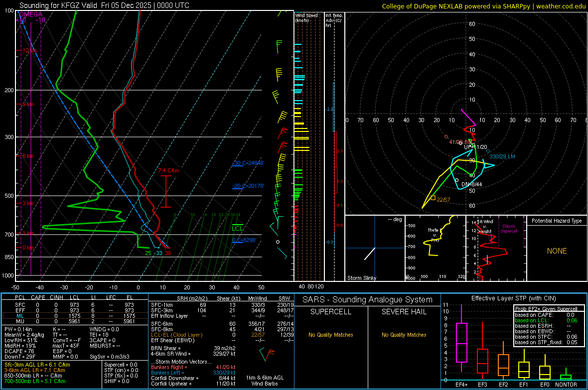This screenshot has width=588, height=390.
Task: Select the highlighted ML parcel row
Action: 75,316
